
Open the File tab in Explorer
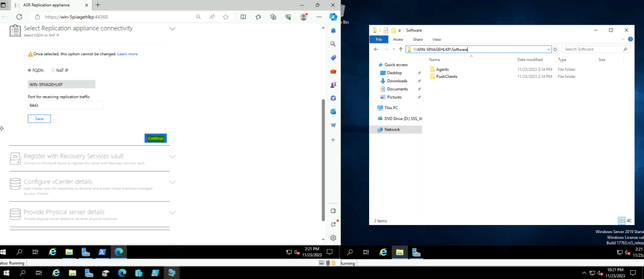(379, 40)
